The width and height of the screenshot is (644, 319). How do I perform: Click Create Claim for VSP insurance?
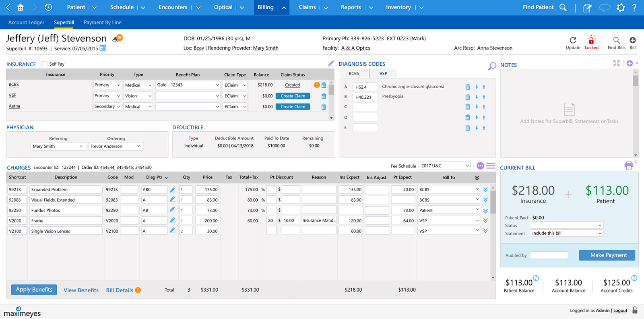point(293,96)
